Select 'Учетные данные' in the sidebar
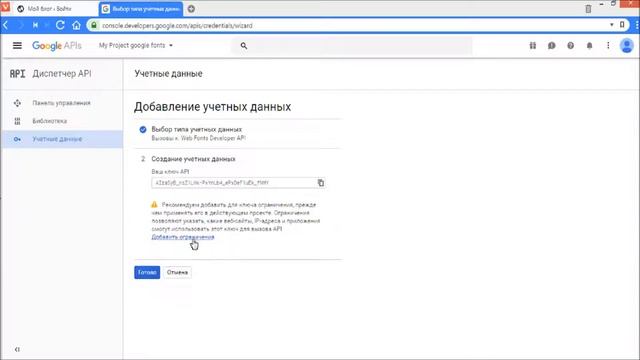This screenshot has height=360, width=640. 62,139
